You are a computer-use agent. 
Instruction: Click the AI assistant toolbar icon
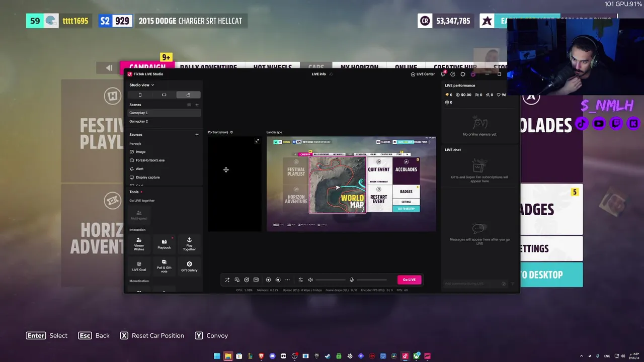(x=247, y=280)
